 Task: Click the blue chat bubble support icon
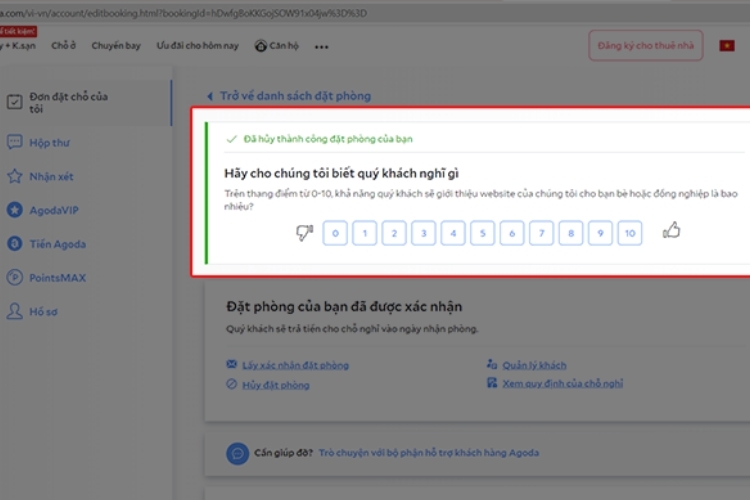pyautogui.click(x=237, y=453)
